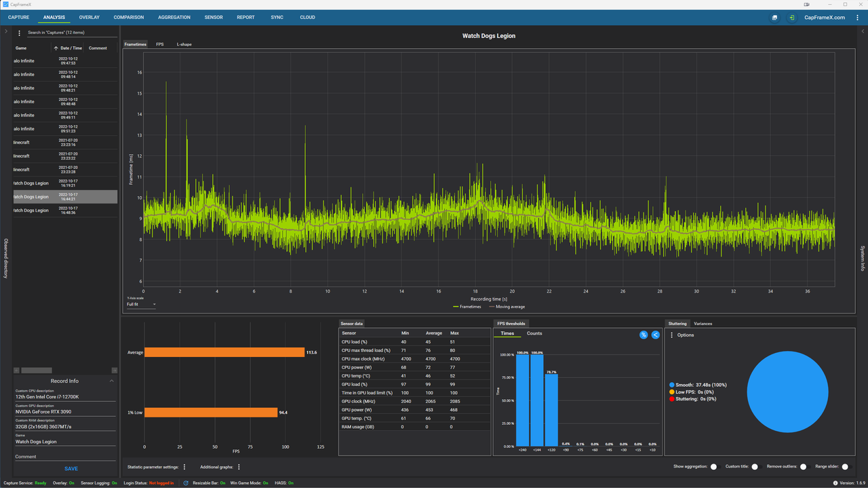Click the Game column header
The height and width of the screenshot is (488, 868).
[x=21, y=48]
